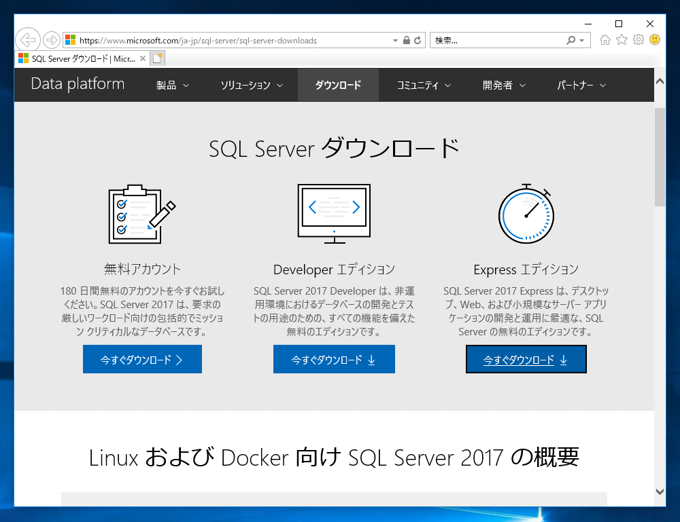
Task: Expand the コミュニティ navigation menu
Action: tap(424, 85)
